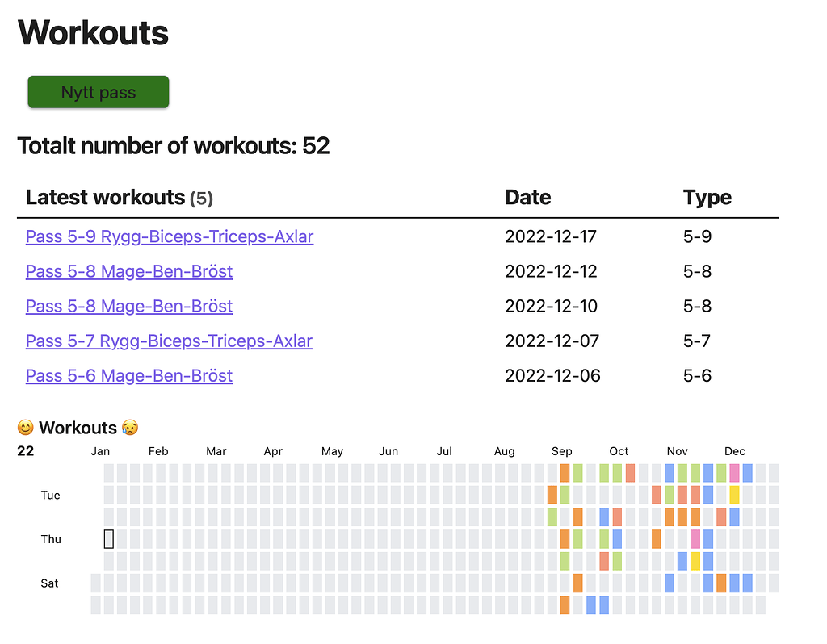Click a green workout marker under October
The image size is (827, 644).
click(615, 471)
